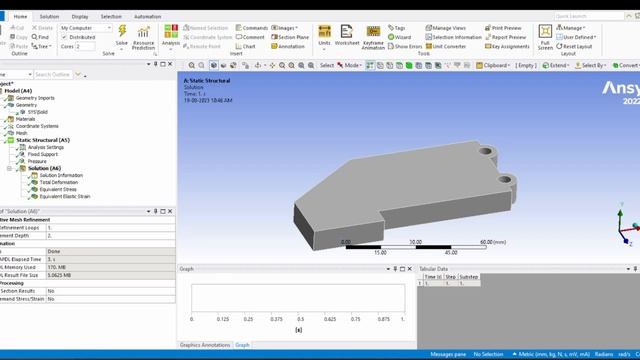Open Print Preview
The image size is (640, 360).
pyautogui.click(x=503, y=28)
